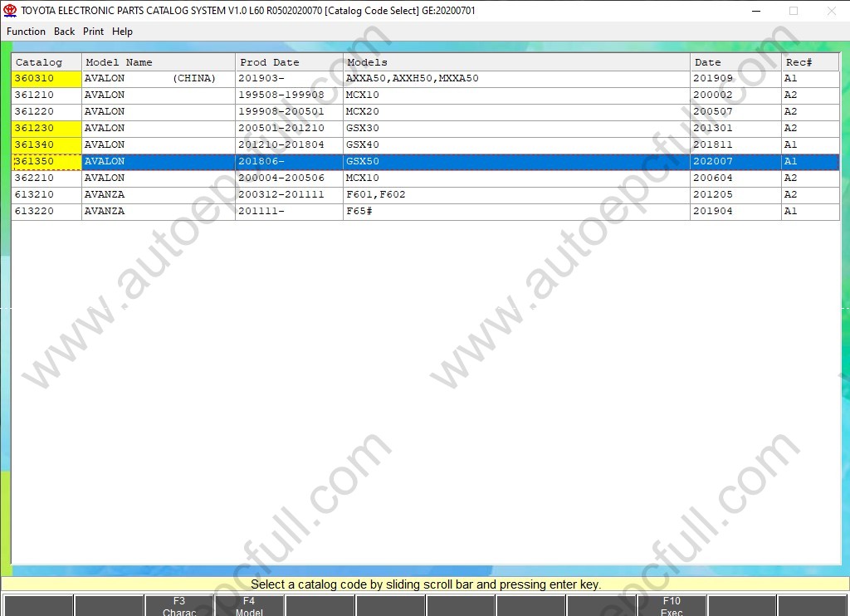Select catalog code 361220

click(x=46, y=112)
